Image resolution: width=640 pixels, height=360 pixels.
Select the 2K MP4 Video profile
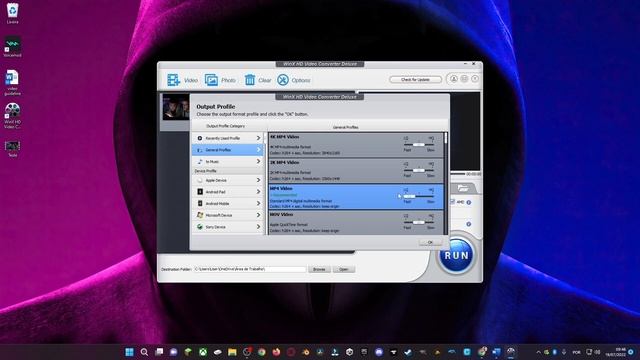pos(356,171)
